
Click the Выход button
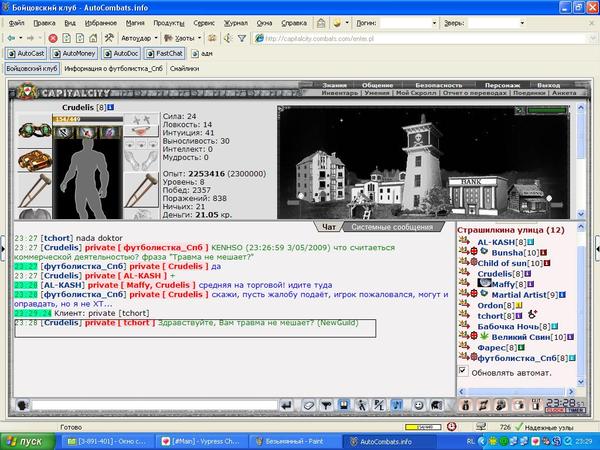pyautogui.click(x=548, y=85)
